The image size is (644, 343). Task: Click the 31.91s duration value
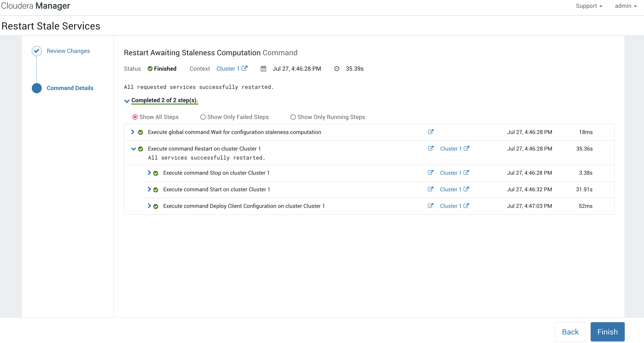(584, 189)
